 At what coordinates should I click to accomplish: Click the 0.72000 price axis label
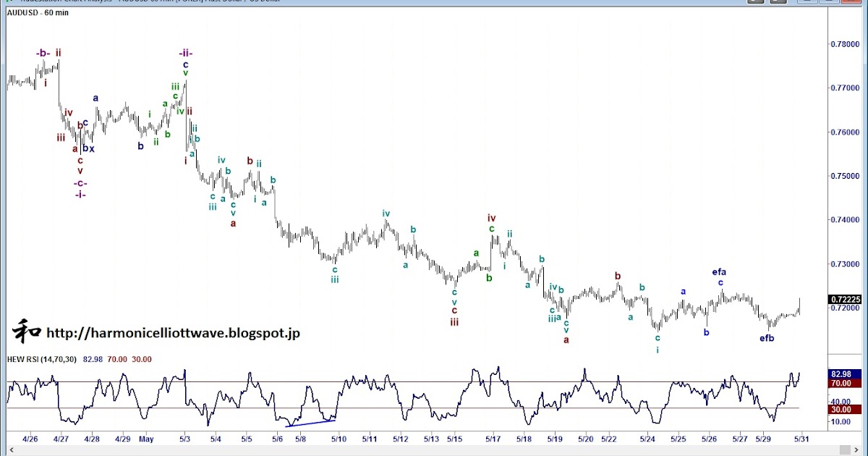tap(843, 308)
